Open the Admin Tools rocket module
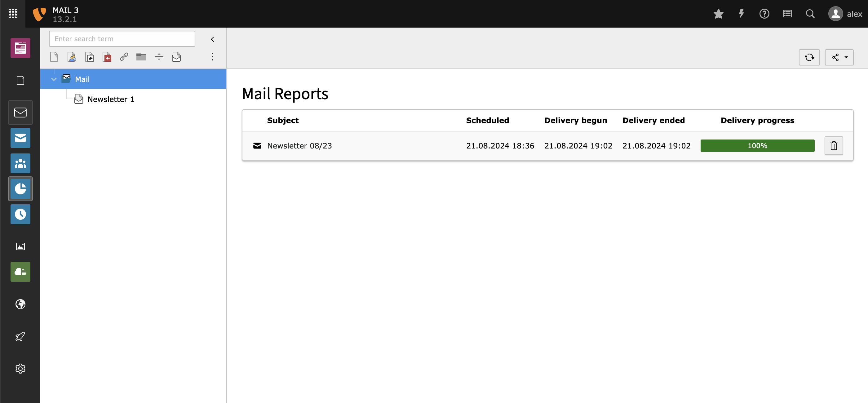Screen dimensions: 868x403 click(20, 337)
